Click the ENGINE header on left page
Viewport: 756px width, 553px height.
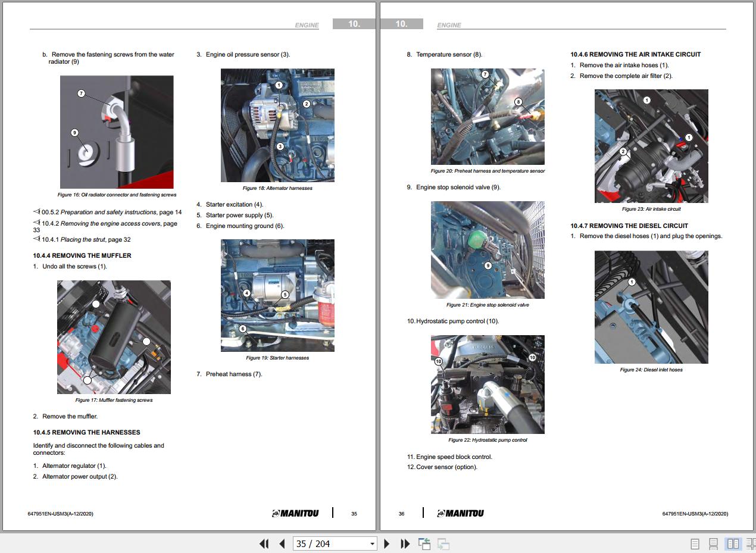tap(307, 25)
